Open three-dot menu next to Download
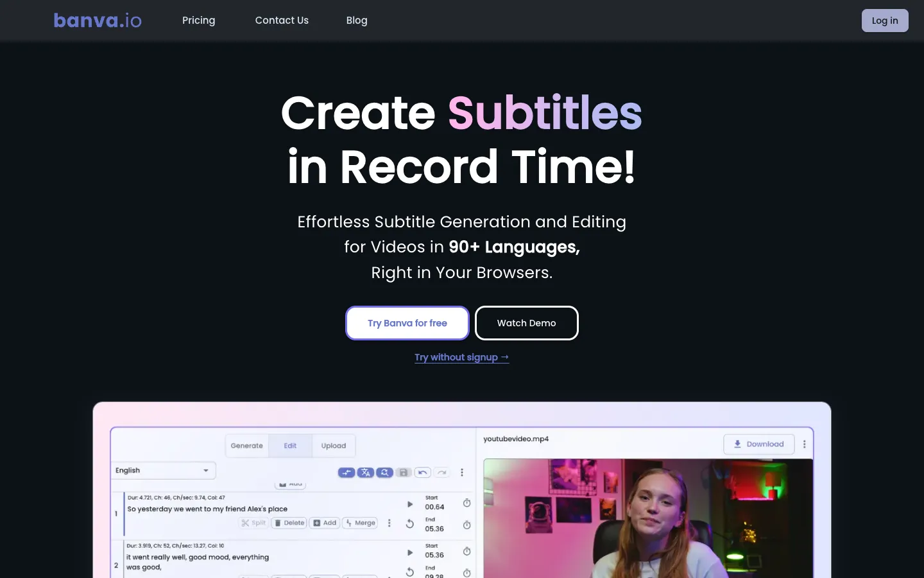Image resolution: width=924 pixels, height=578 pixels. tap(805, 444)
